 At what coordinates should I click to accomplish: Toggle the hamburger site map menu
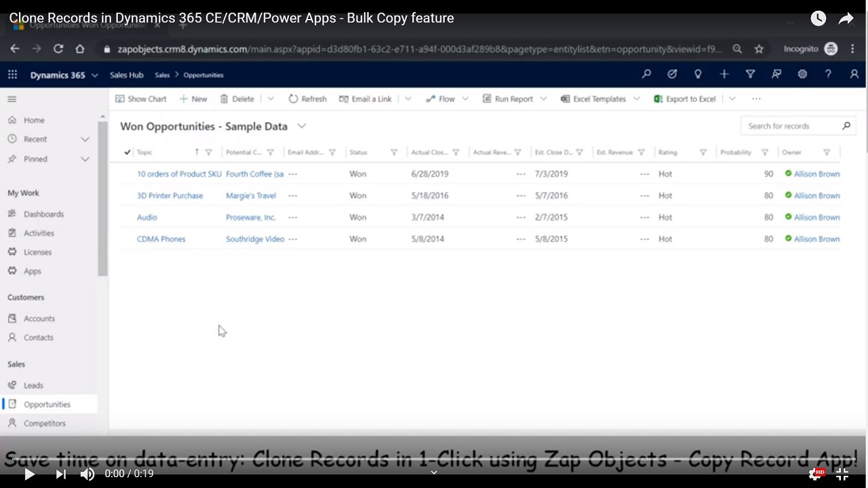[x=12, y=99]
